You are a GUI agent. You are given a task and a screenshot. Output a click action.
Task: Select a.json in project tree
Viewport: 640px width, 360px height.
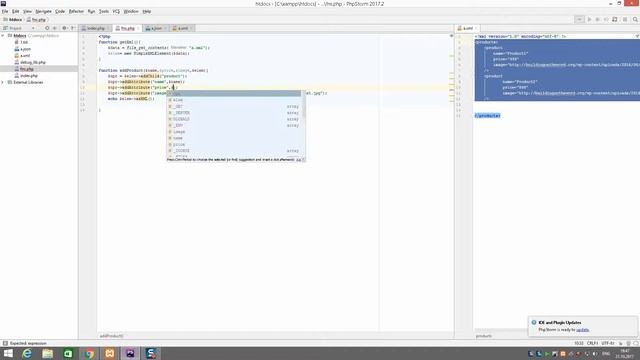point(25,49)
